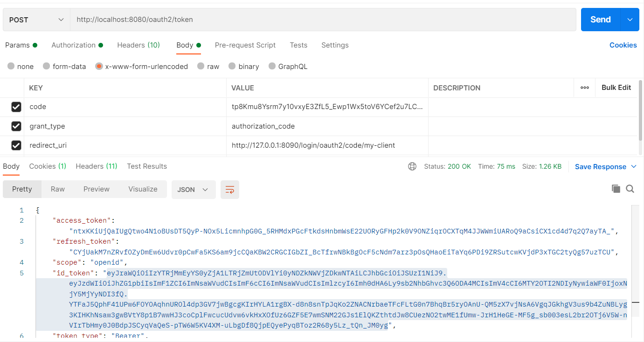Open the three-dot options in the params header
This screenshot has width=644, height=342.
(x=584, y=88)
